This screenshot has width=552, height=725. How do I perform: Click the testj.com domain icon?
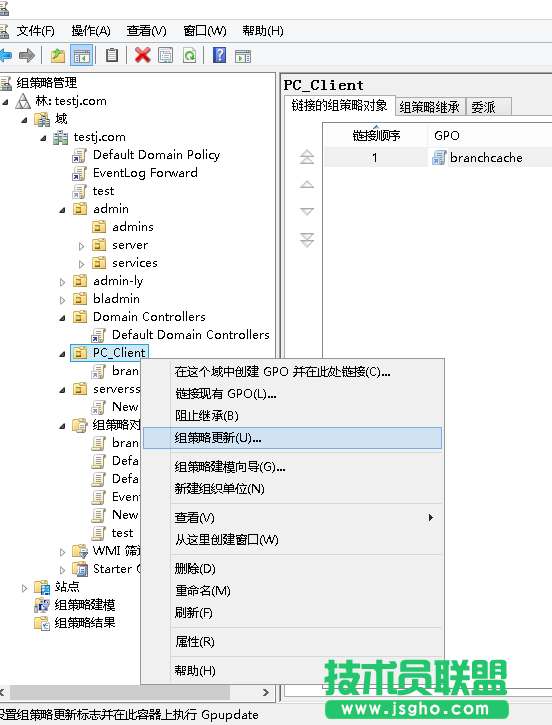(61, 137)
